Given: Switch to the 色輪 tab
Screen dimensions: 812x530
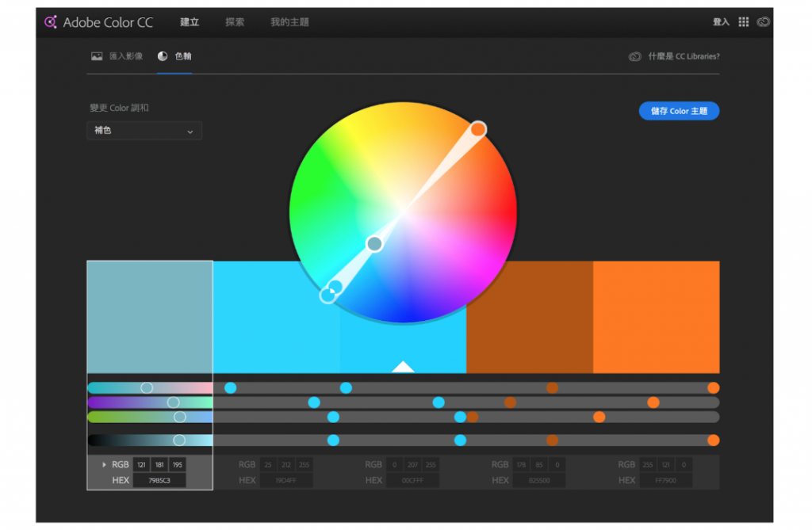Looking at the screenshot, I should [183, 56].
